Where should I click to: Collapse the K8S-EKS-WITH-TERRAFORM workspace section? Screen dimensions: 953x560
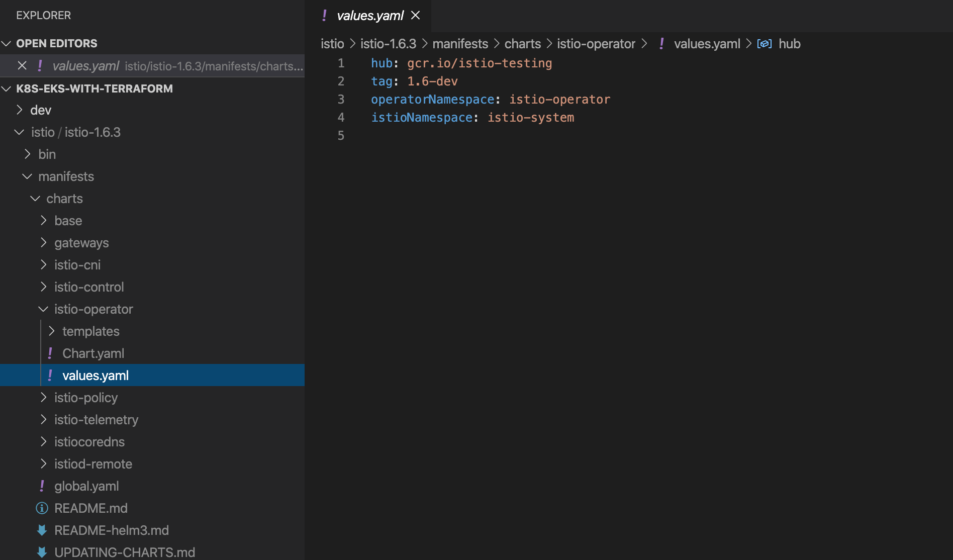7,89
